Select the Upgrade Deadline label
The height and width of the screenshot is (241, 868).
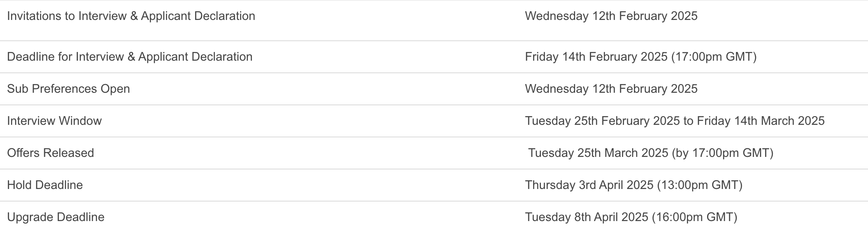56,217
